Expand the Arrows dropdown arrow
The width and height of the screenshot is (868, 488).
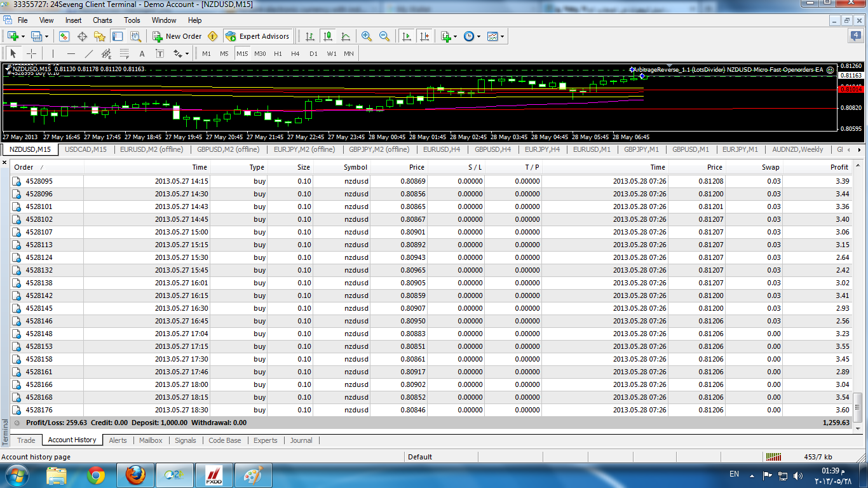click(188, 53)
